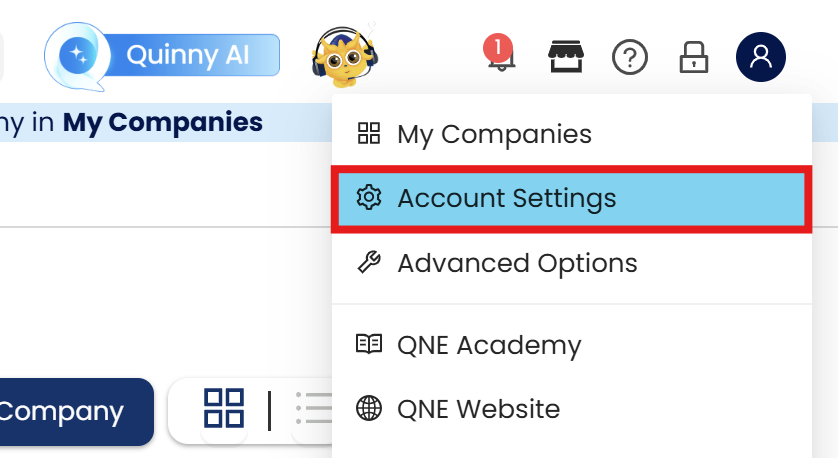Switch to grid view layout

click(224, 409)
